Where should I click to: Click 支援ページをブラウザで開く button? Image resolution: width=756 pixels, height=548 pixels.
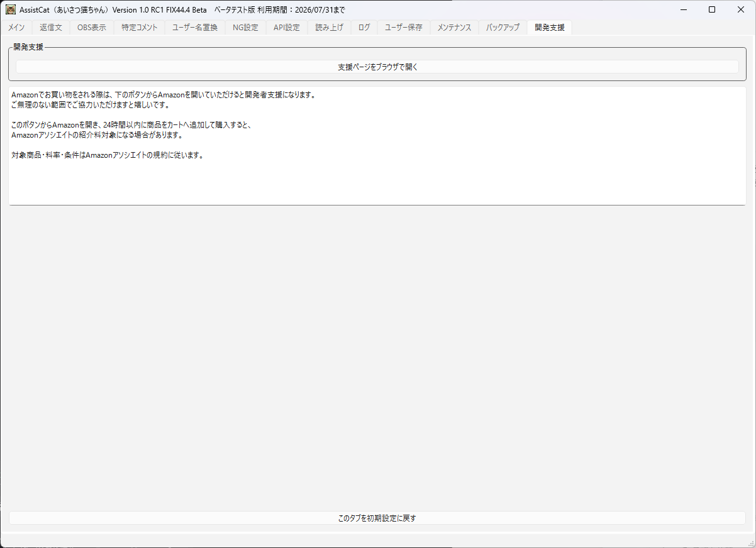(x=377, y=67)
